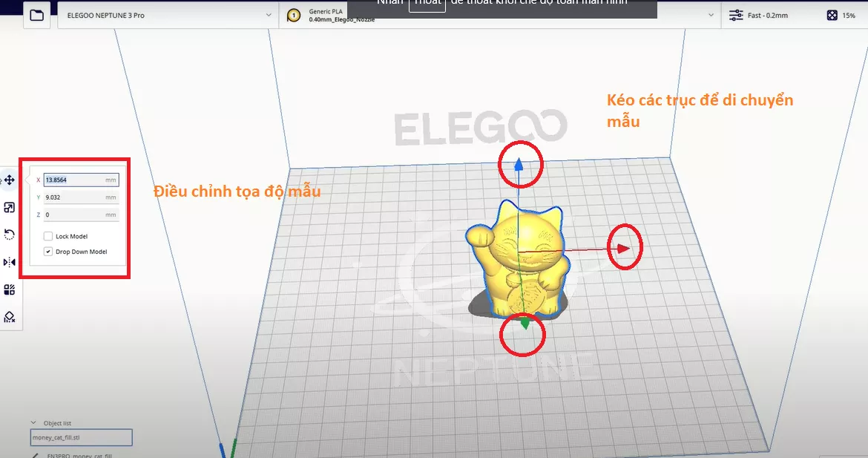The width and height of the screenshot is (868, 458).
Task: Select the Move tool
Action: tap(10, 179)
